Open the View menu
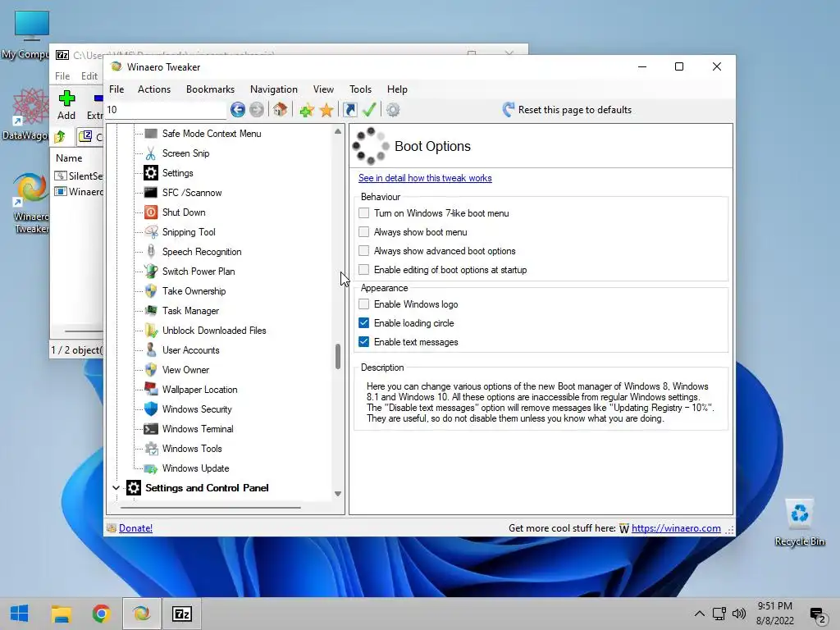Viewport: 840px width, 630px height. coord(323,89)
